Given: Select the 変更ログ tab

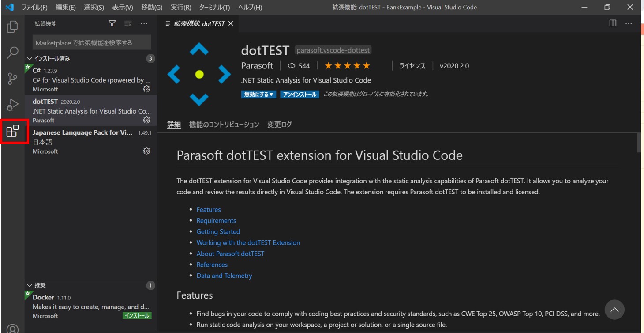Looking at the screenshot, I should pos(280,125).
